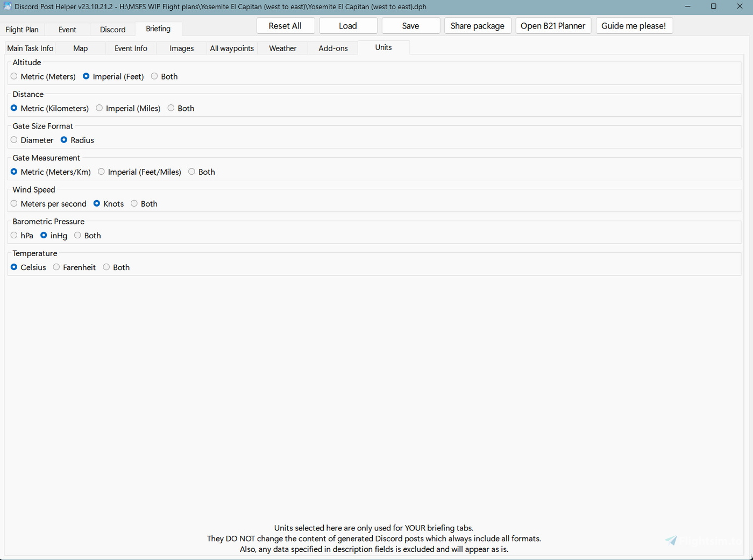Switch to the Flight Plan tab
The height and width of the screenshot is (560, 753).
22,30
